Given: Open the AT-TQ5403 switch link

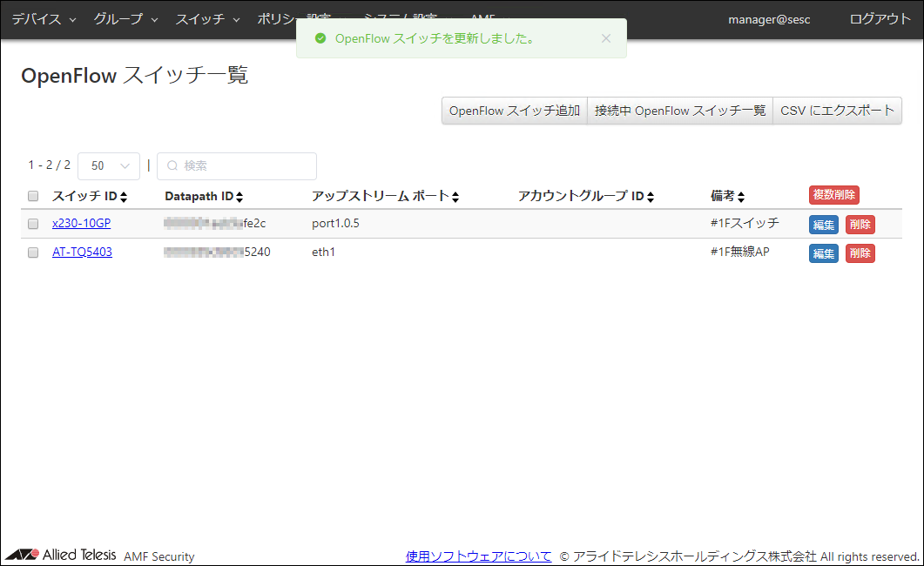Looking at the screenshot, I should 82,252.
